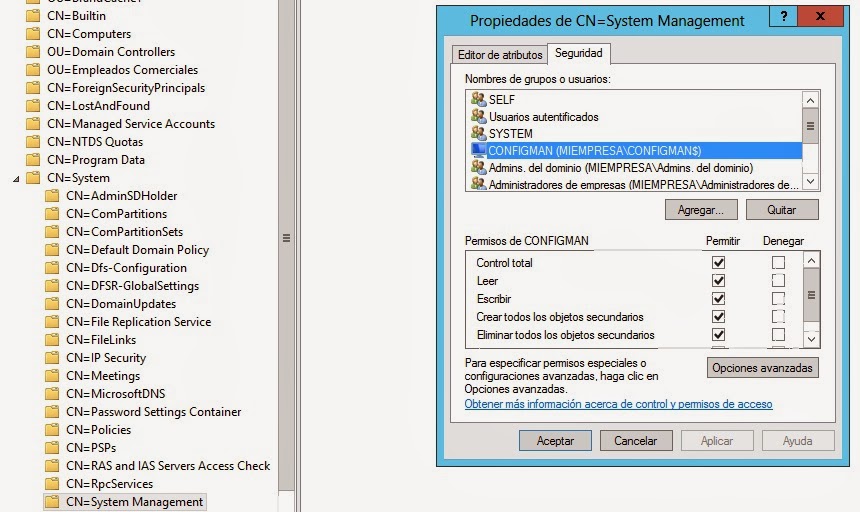This screenshot has width=860, height=512.
Task: Click the CN=System Management folder icon
Action: tap(51, 502)
